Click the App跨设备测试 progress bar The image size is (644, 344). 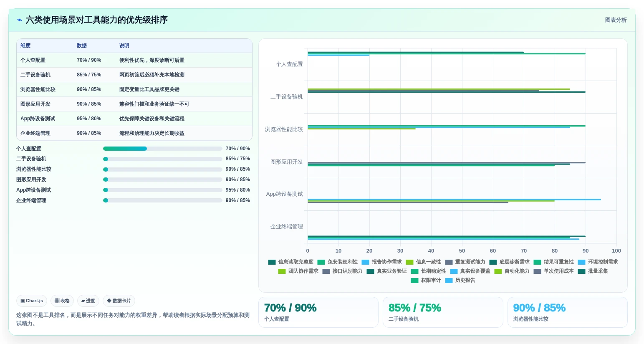point(162,190)
